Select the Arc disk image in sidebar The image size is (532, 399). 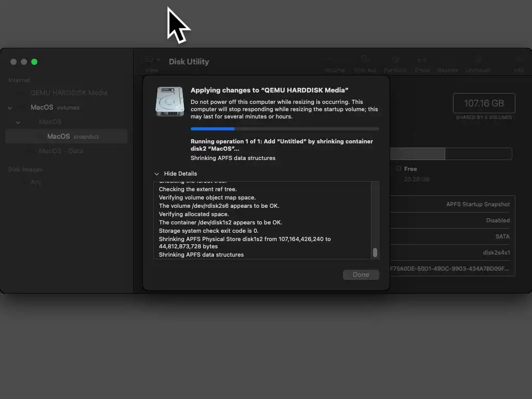point(36,182)
